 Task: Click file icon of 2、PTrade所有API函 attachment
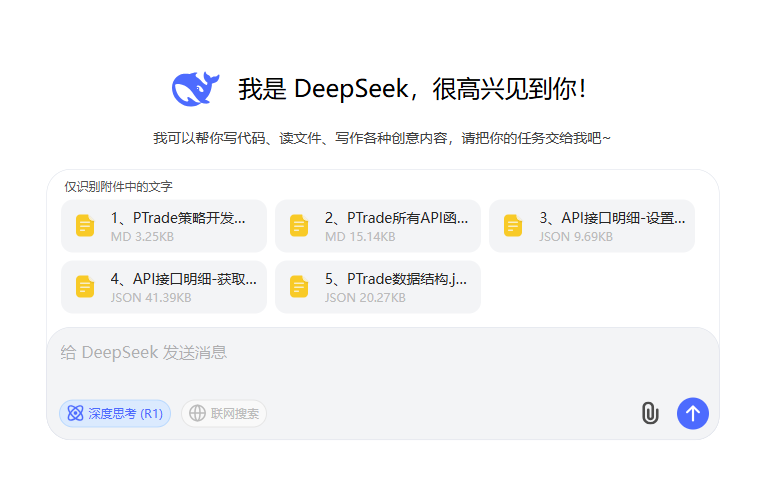click(299, 226)
